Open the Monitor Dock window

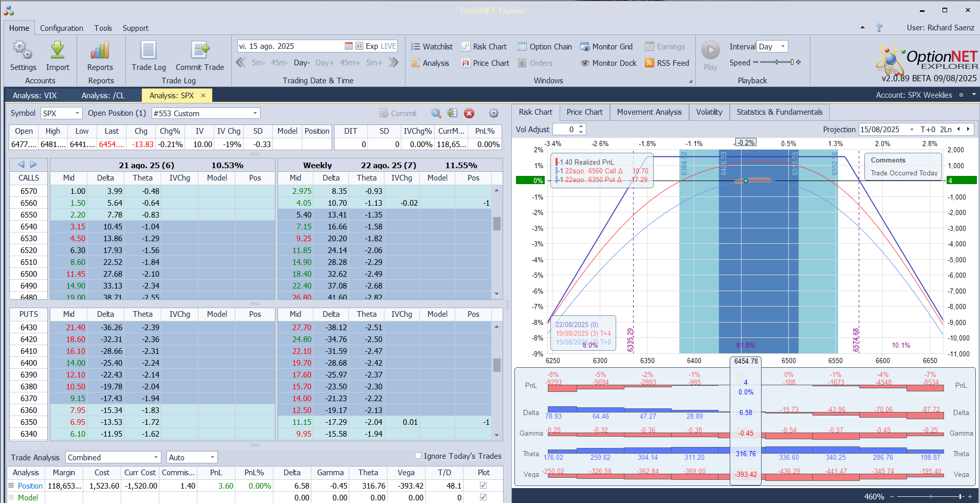pyautogui.click(x=608, y=63)
